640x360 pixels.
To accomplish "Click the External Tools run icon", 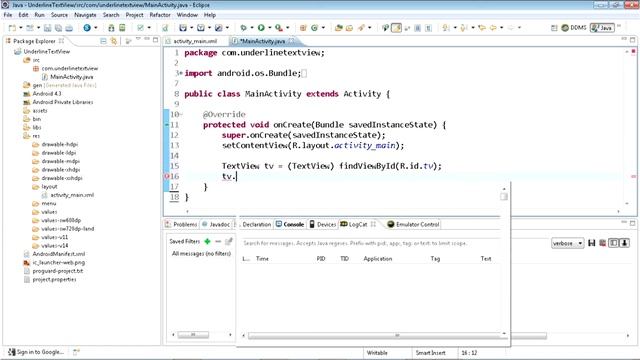I will point(279,28).
